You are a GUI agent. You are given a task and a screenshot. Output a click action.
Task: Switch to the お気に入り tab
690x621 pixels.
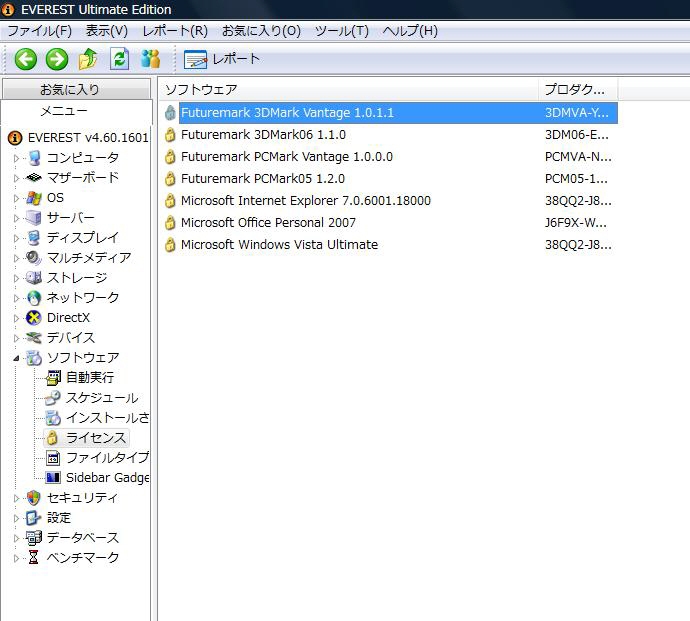coord(76,89)
